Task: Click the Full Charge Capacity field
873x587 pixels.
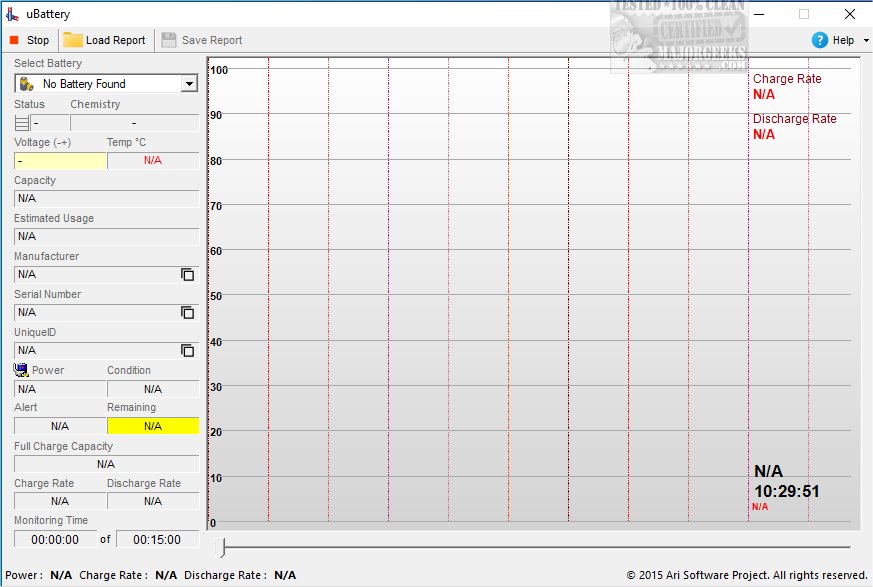Action: tap(106, 464)
